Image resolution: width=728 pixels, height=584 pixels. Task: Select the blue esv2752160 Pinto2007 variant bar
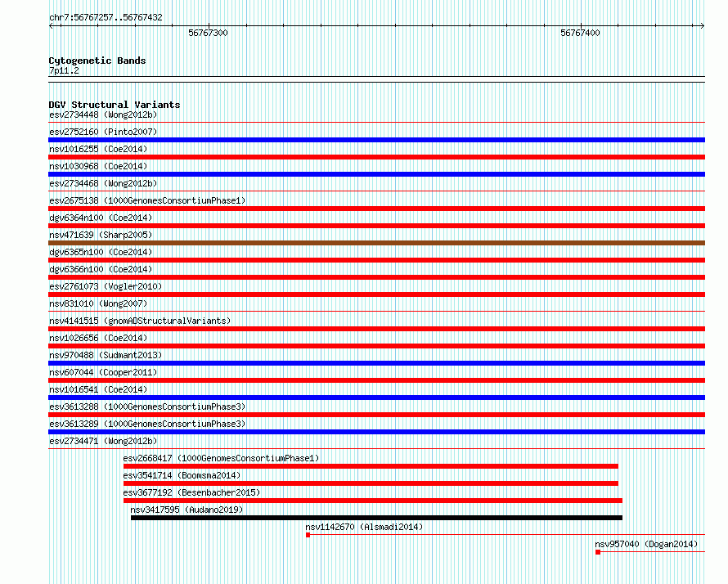(x=376, y=140)
